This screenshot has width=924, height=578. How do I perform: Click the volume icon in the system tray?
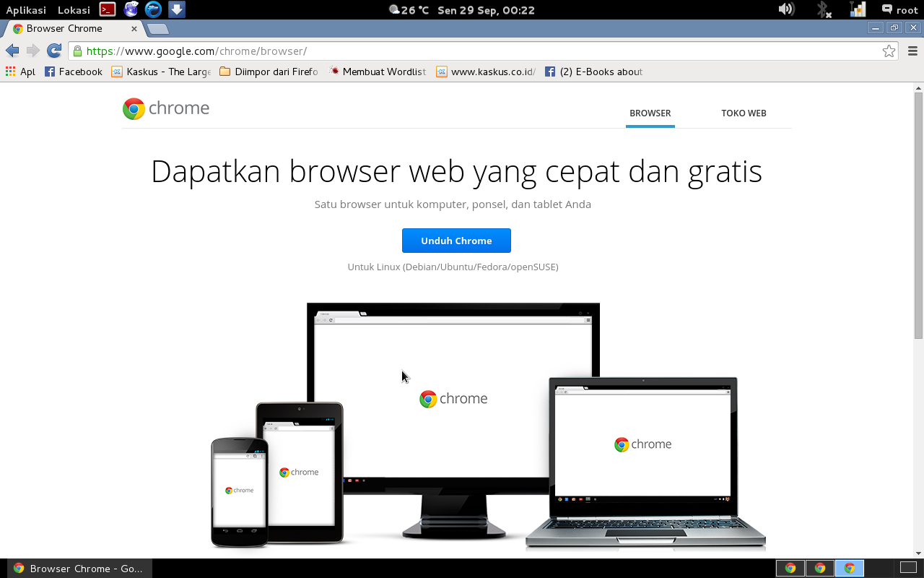[786, 9]
